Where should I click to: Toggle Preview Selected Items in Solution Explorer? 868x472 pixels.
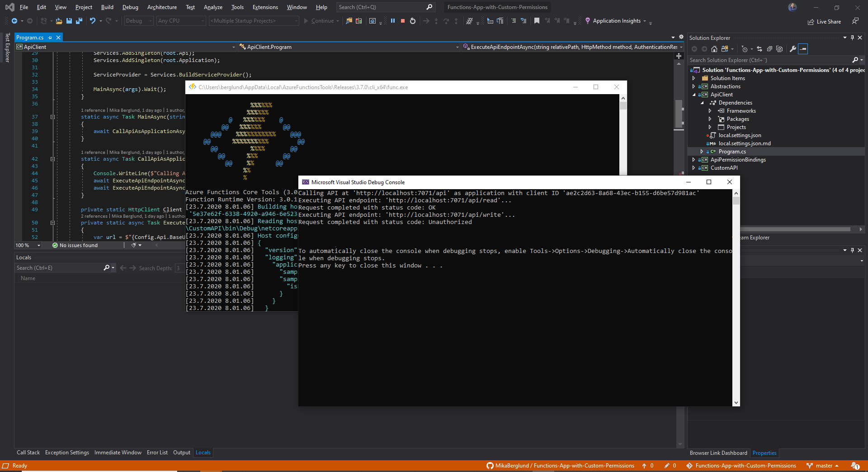[803, 49]
